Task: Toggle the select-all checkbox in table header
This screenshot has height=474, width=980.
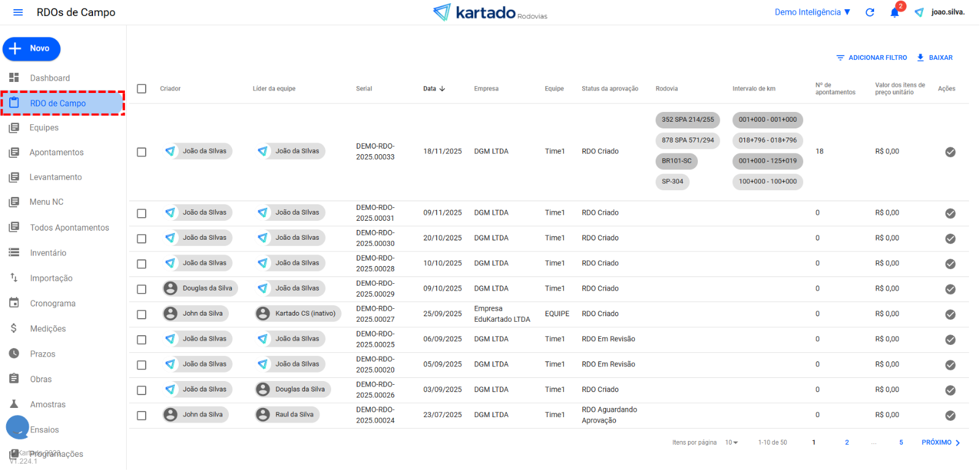Action: point(141,89)
